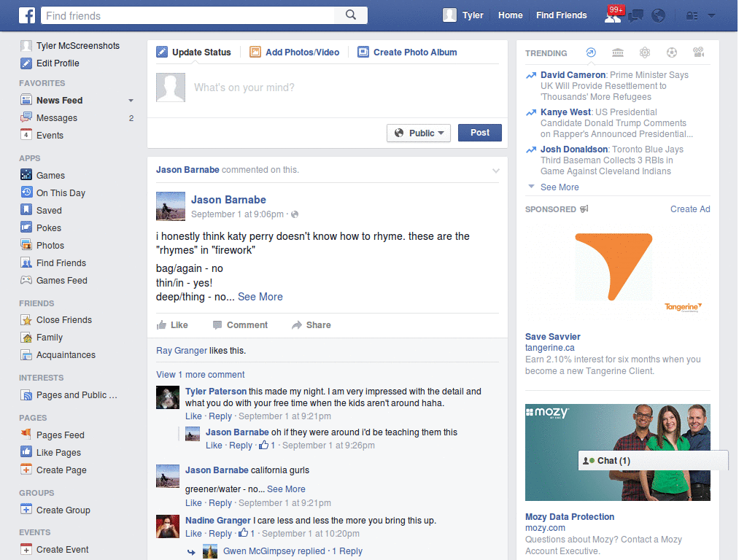Select Create Photo Album tab

[x=408, y=52]
